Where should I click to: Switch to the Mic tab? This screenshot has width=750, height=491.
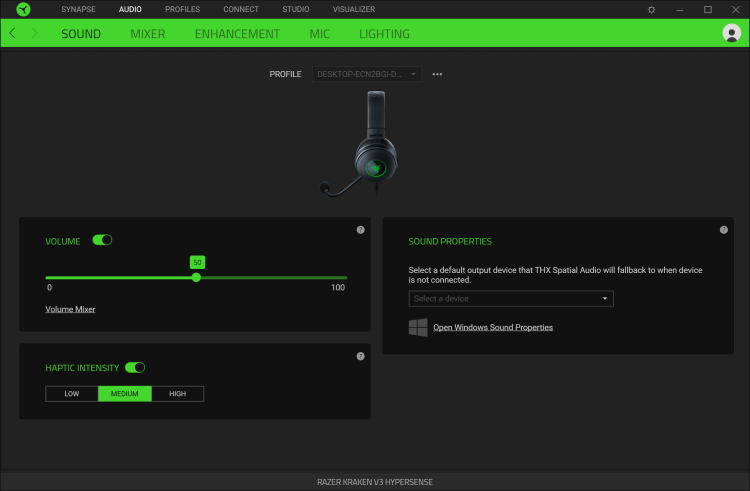[x=319, y=34]
